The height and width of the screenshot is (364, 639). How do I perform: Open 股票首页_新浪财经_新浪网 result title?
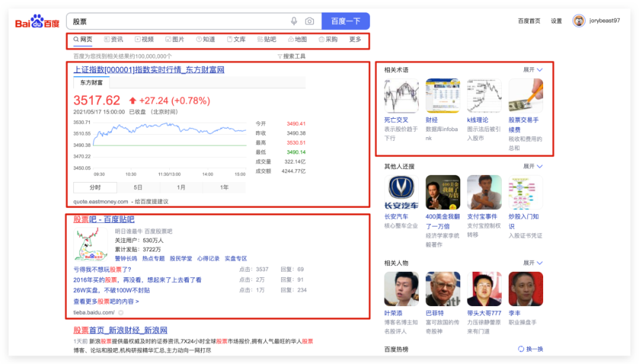coord(120,330)
